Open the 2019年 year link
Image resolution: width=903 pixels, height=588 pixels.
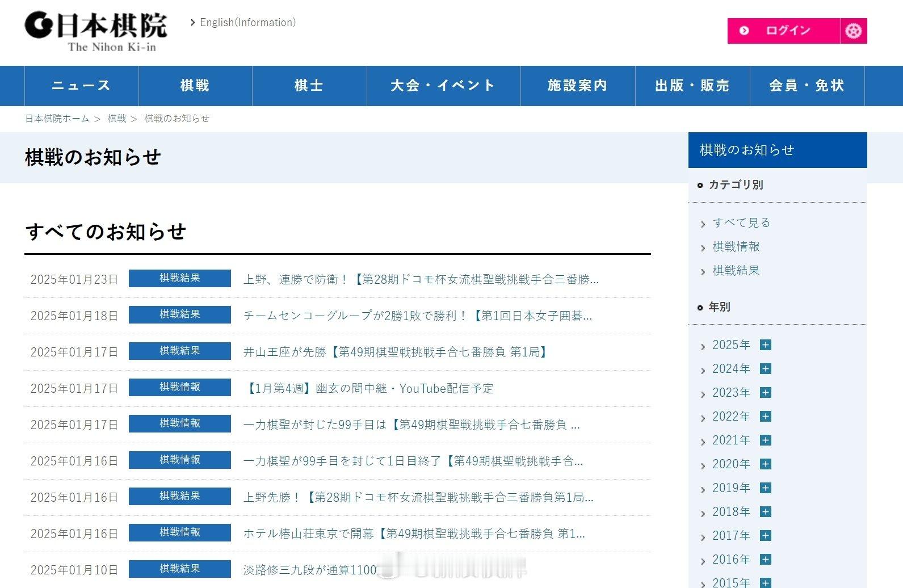click(x=731, y=488)
